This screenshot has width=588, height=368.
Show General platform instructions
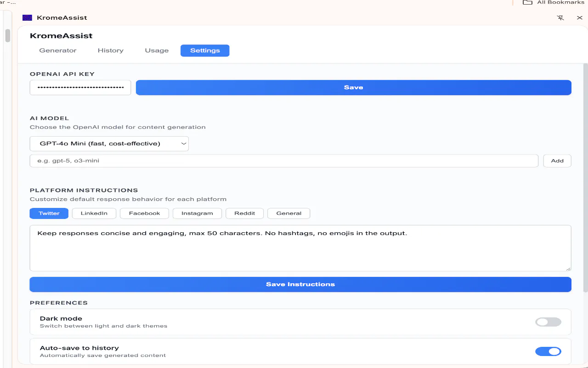289,213
